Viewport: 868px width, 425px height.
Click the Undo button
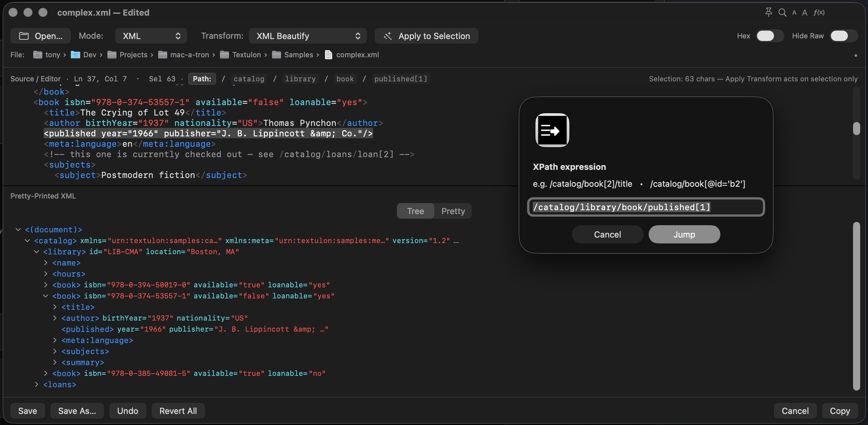128,411
